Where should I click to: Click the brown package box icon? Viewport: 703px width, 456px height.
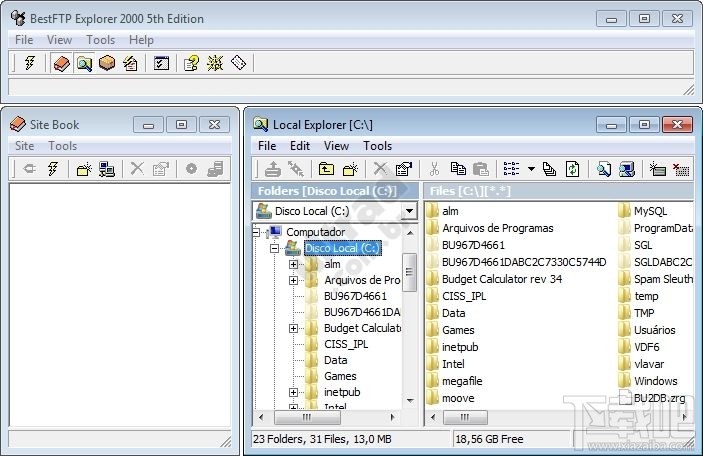tap(107, 63)
